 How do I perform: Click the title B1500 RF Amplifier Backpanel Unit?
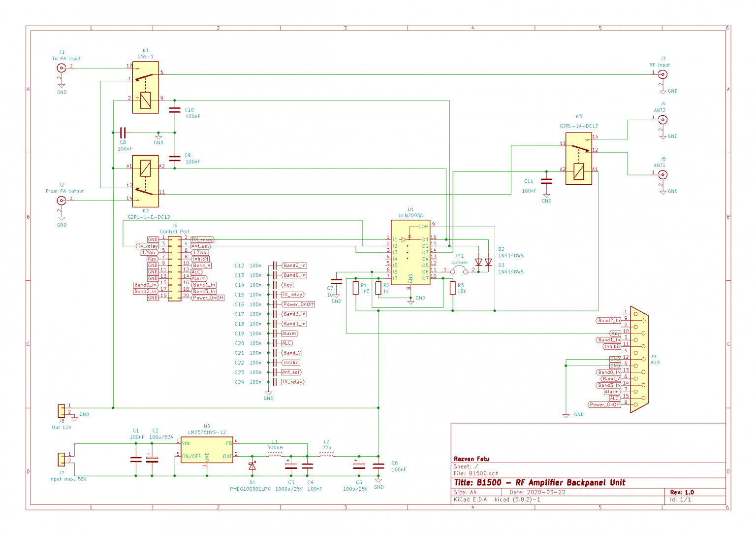[540, 483]
